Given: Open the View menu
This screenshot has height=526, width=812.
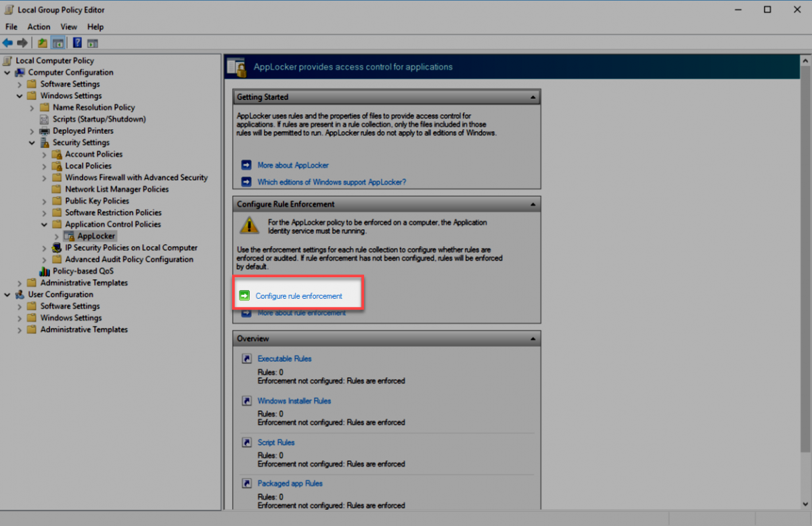Looking at the screenshot, I should tap(68, 27).
